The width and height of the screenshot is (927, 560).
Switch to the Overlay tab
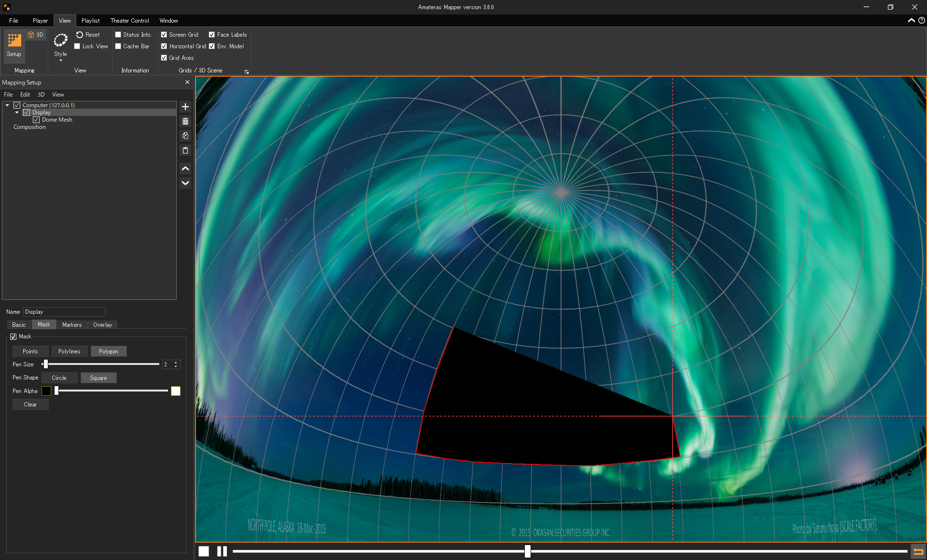pos(102,325)
